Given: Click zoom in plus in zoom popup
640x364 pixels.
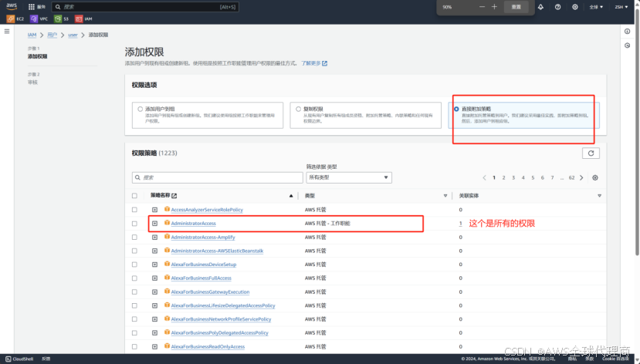Looking at the screenshot, I should (494, 7).
